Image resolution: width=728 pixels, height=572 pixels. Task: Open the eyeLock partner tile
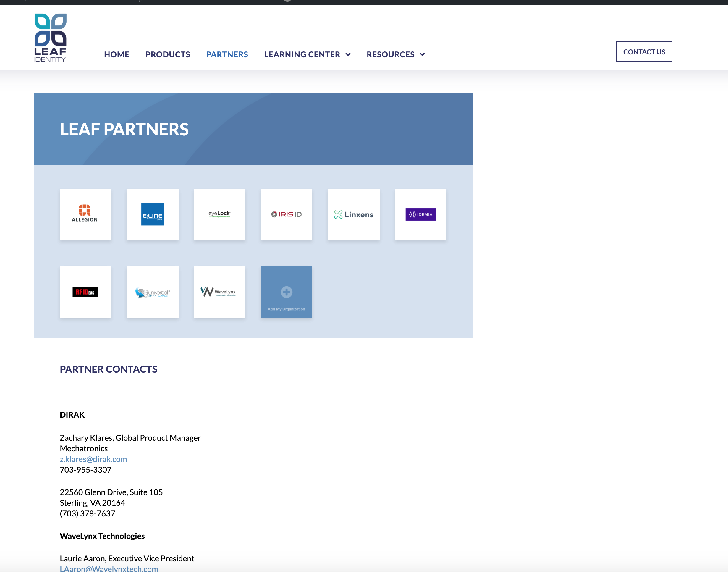(x=220, y=214)
